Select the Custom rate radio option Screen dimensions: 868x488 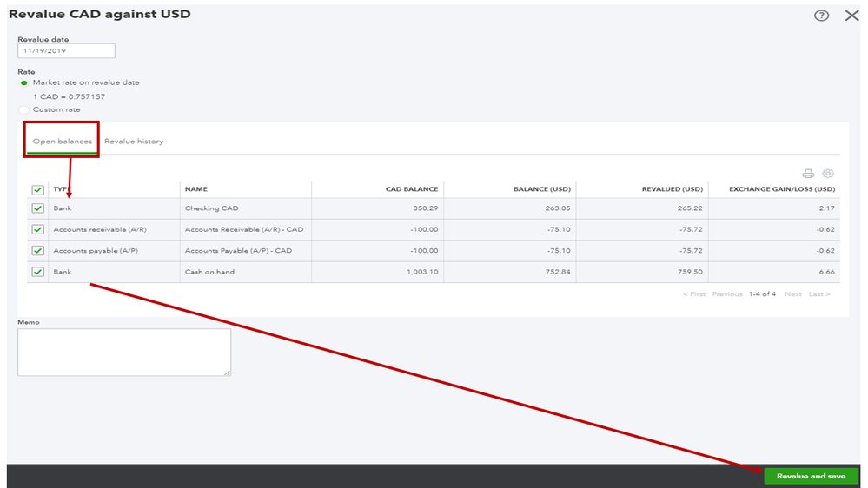click(x=23, y=109)
